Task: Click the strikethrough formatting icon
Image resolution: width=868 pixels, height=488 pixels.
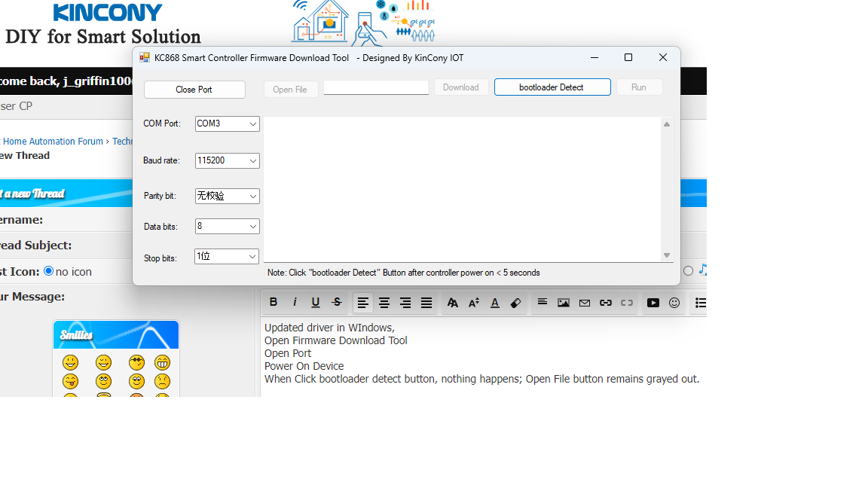Action: pos(337,303)
